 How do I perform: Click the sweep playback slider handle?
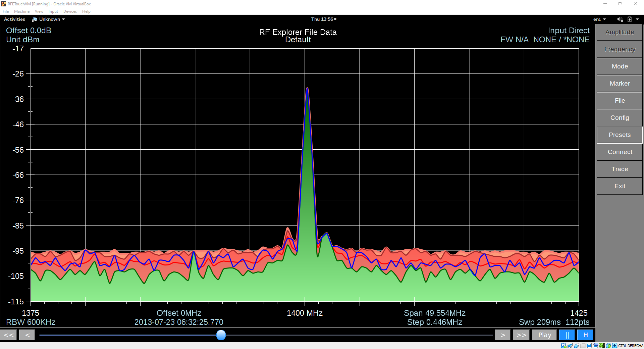[x=221, y=335]
